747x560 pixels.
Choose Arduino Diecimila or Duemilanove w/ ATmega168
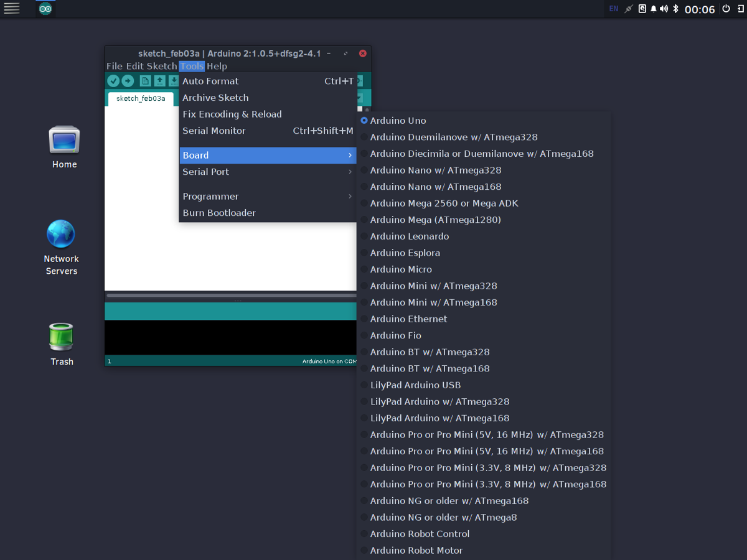pos(484,154)
